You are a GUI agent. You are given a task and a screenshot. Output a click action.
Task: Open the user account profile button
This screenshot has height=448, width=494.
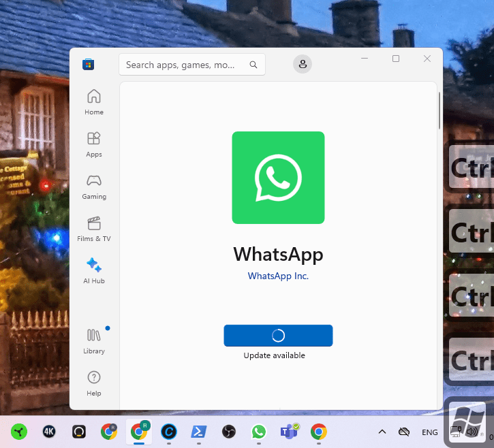(x=303, y=64)
